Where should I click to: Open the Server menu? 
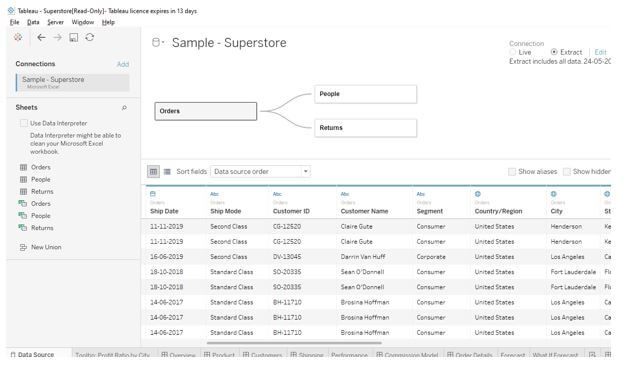tap(55, 22)
